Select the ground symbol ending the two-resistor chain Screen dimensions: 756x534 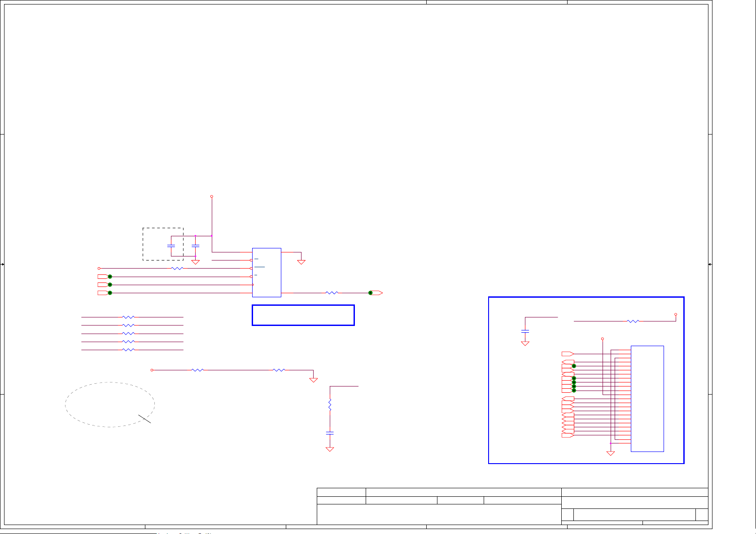(314, 380)
